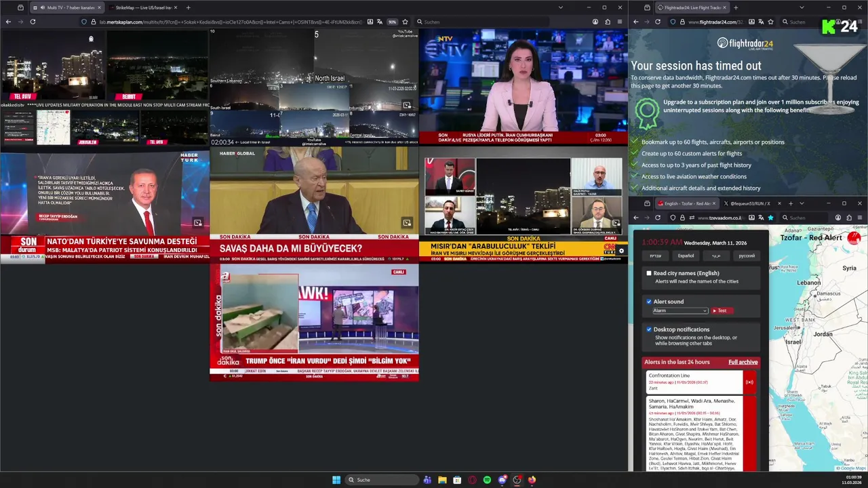Click the Flightradar24 logo on the timeout page
Image resolution: width=868 pixels, height=488 pixels.
point(745,44)
